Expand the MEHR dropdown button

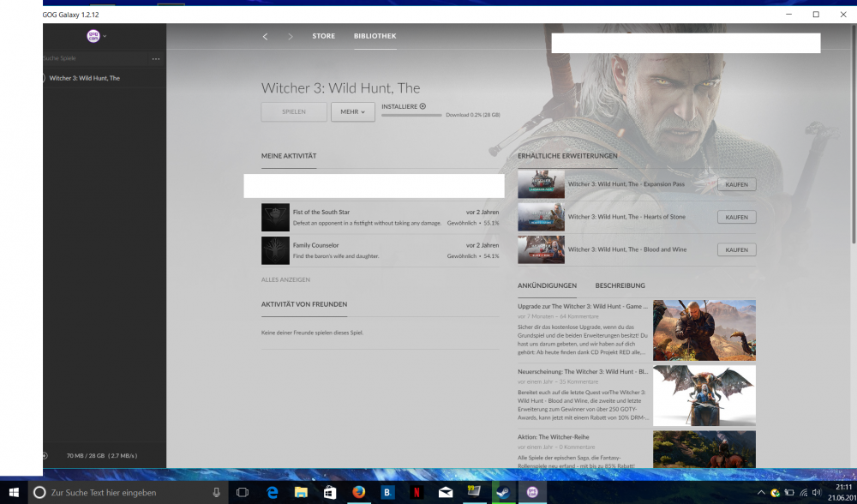[x=353, y=112]
